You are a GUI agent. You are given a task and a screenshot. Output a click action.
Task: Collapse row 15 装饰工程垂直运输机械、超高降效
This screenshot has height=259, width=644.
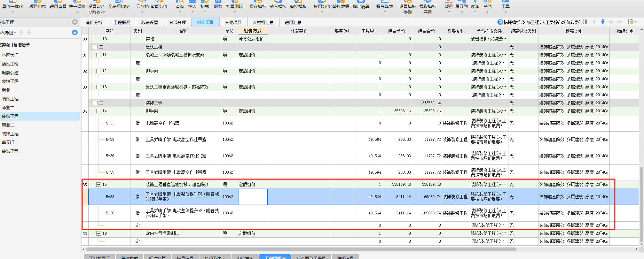coord(99,184)
